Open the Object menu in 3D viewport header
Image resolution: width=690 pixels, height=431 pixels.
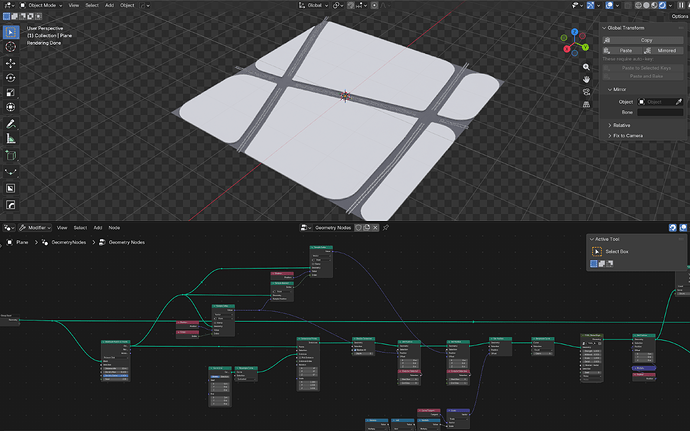tap(127, 5)
